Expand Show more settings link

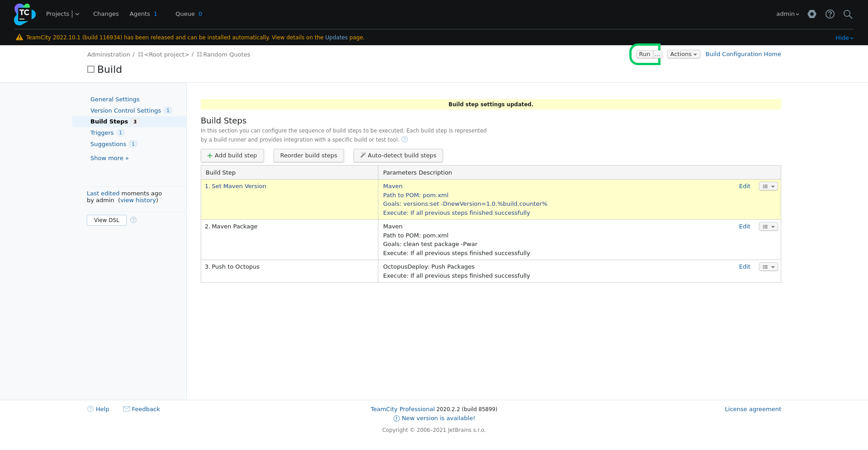[x=109, y=158]
